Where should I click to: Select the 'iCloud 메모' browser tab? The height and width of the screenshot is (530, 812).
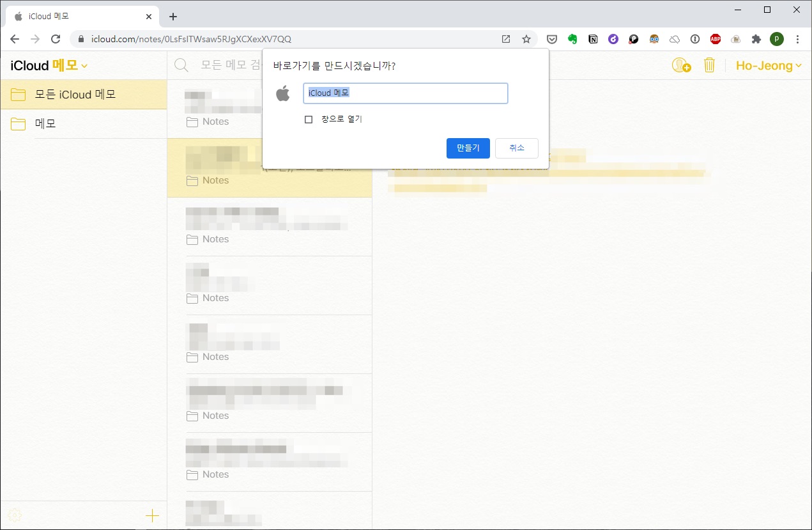click(x=81, y=17)
